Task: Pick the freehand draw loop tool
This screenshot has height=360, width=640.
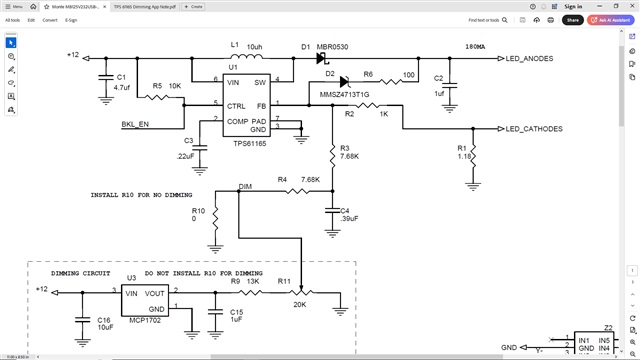Action: (11, 83)
